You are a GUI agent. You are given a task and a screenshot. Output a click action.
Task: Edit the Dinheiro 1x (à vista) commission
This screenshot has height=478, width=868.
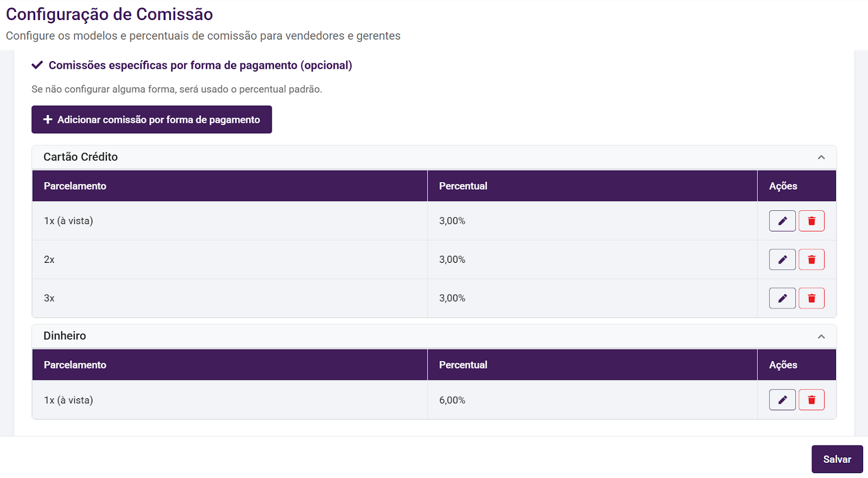(782, 400)
